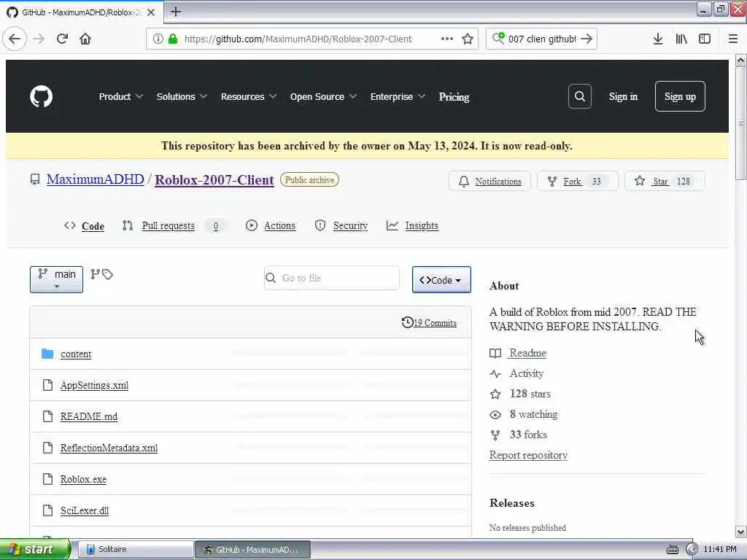Open AppSettings.xml file

click(x=94, y=385)
